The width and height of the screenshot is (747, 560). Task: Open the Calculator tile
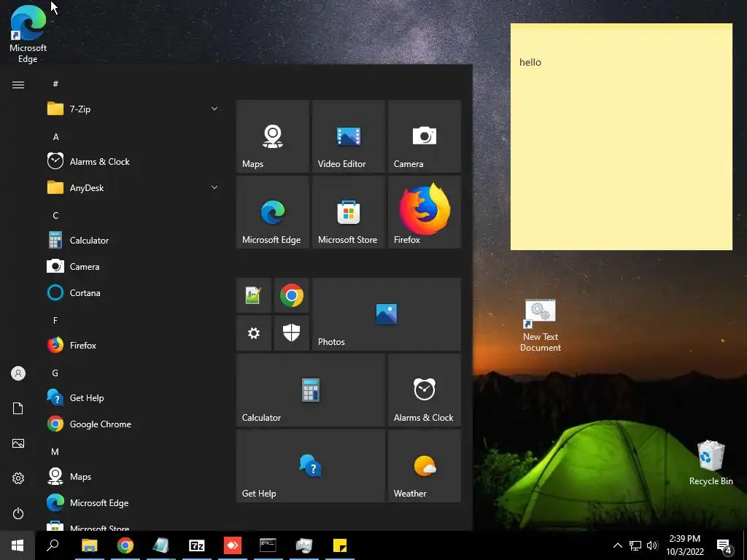pyautogui.click(x=311, y=390)
